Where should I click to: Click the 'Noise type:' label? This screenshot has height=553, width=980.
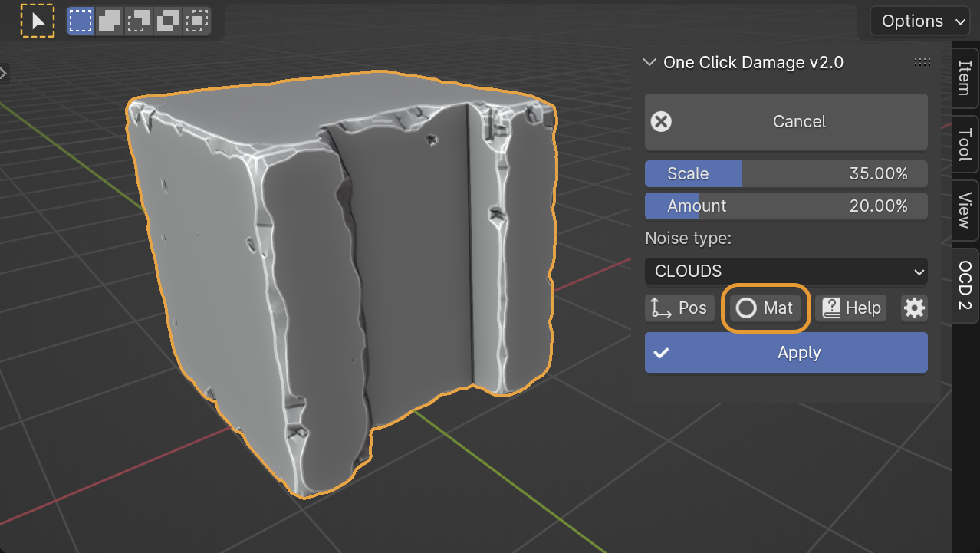(x=689, y=239)
